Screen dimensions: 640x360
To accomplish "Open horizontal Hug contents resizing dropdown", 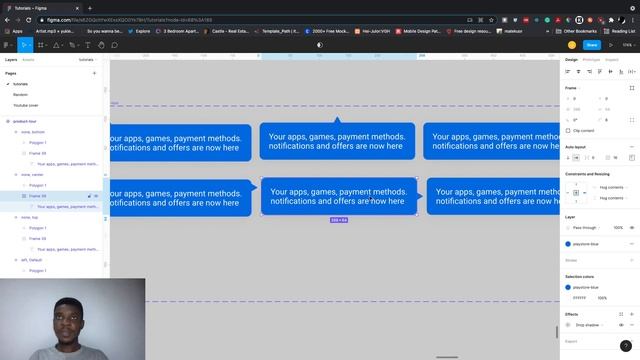I will coord(613,187).
